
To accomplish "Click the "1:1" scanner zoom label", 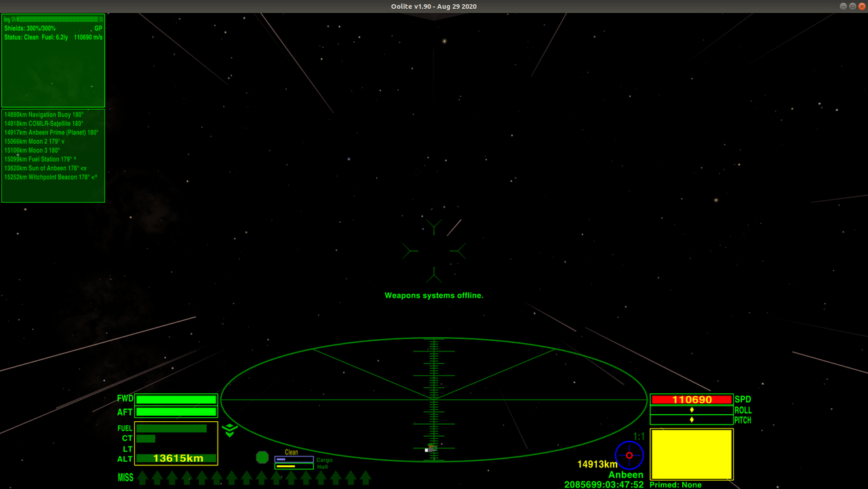I will 638,436.
